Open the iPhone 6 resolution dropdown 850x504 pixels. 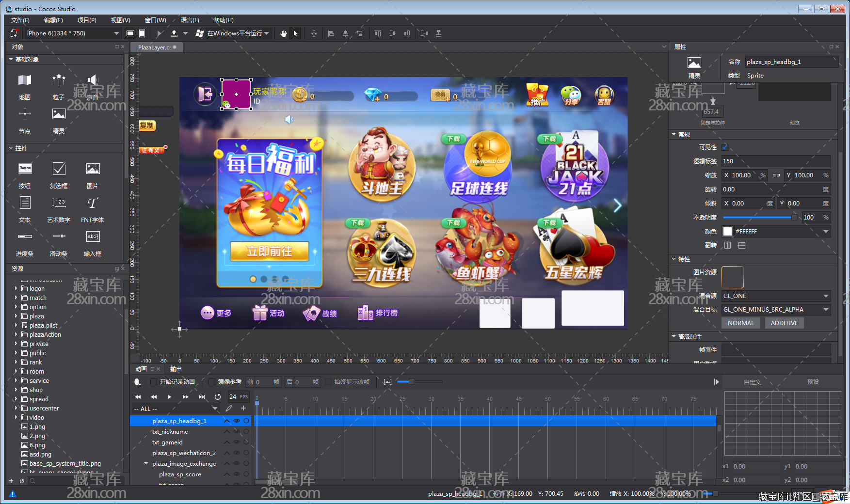click(116, 33)
